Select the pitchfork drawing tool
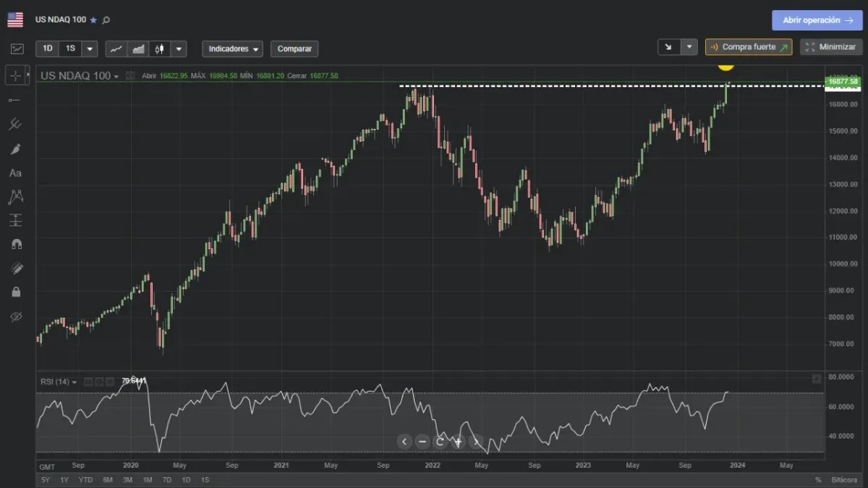The image size is (868, 488). pyautogui.click(x=15, y=125)
